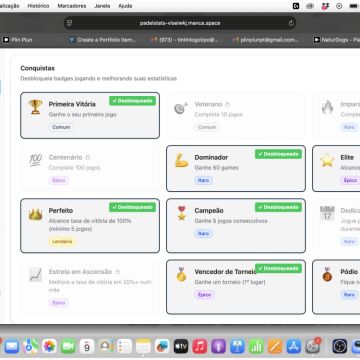Click the Lendária tag on Perfeito card
Viewport: 360px width, 360px height.
[x=62, y=241]
